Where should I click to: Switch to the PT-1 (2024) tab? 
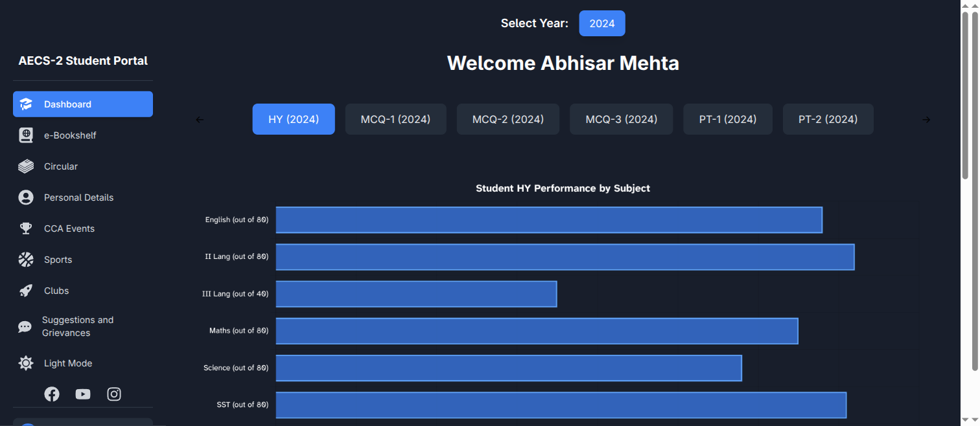[x=727, y=119]
